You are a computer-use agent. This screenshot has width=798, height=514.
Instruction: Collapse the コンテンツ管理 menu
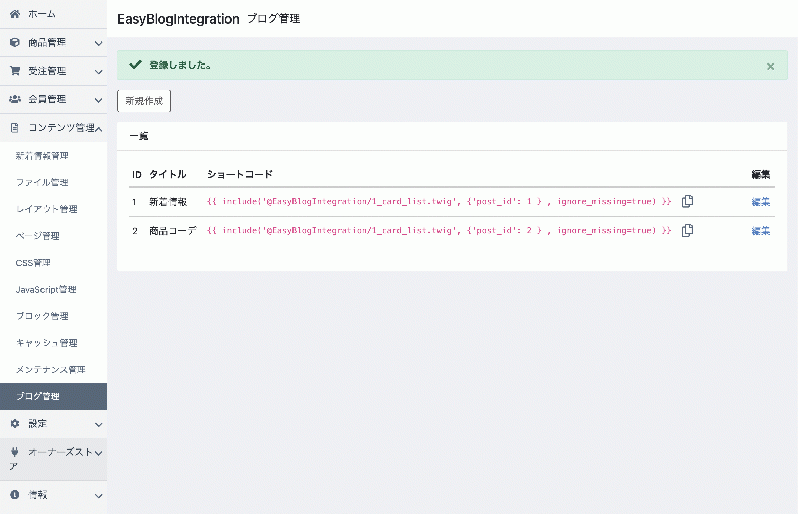pos(98,128)
